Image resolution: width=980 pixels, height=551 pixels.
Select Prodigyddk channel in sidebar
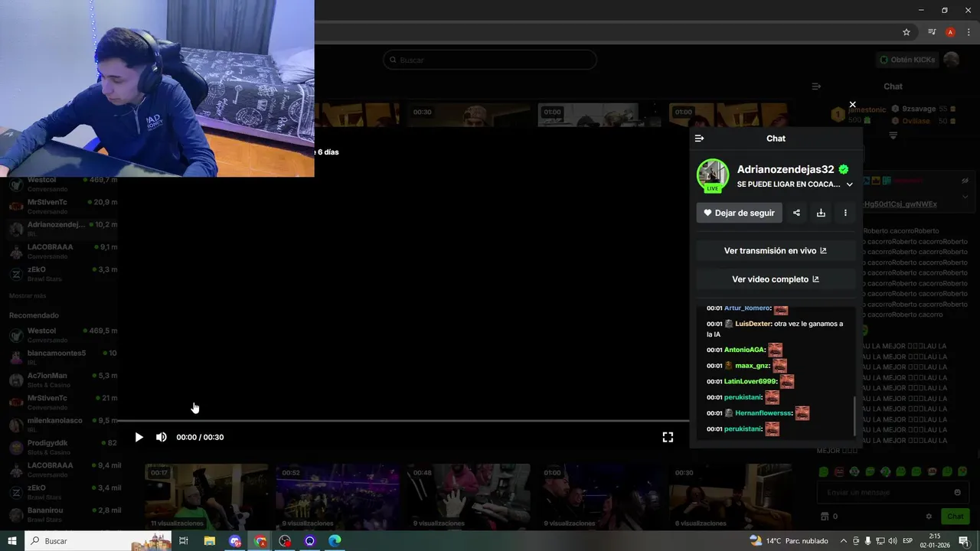point(63,447)
